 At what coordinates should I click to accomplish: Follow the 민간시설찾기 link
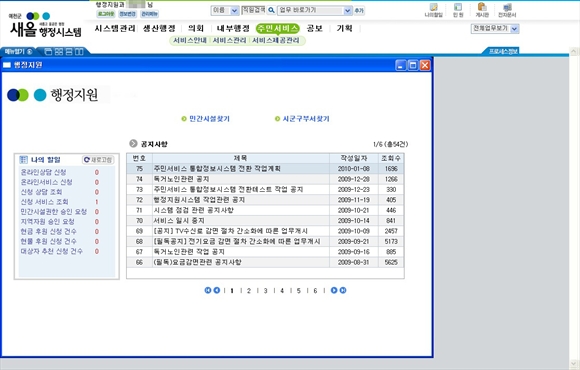click(x=209, y=119)
